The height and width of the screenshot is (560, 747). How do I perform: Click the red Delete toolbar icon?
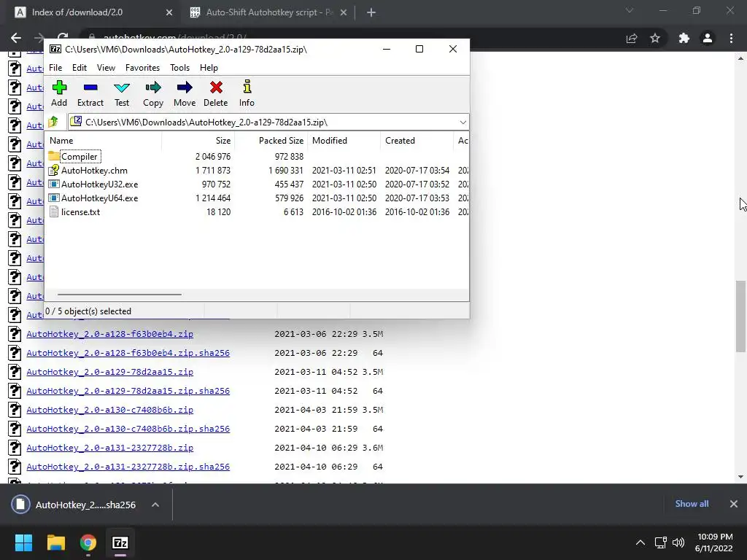click(216, 88)
